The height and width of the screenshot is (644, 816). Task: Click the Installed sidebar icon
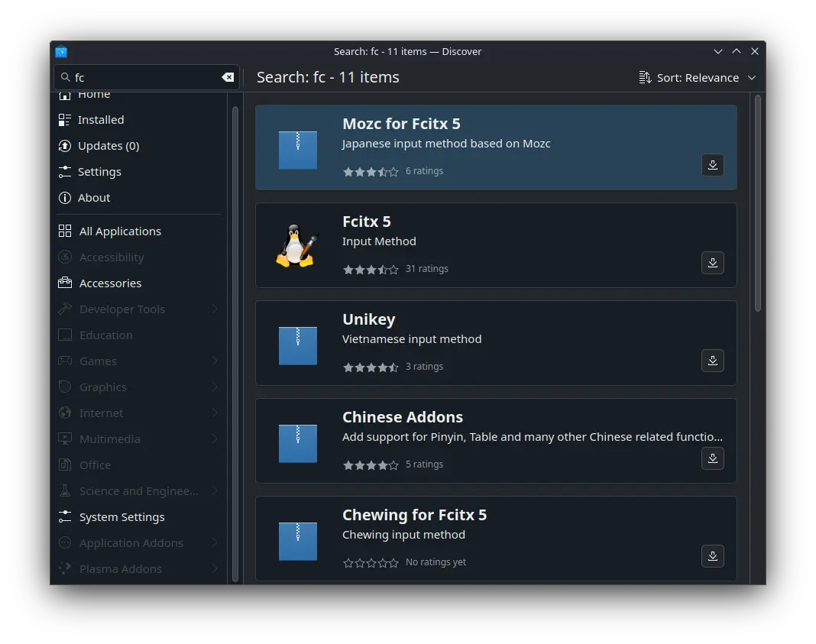pyautogui.click(x=64, y=120)
